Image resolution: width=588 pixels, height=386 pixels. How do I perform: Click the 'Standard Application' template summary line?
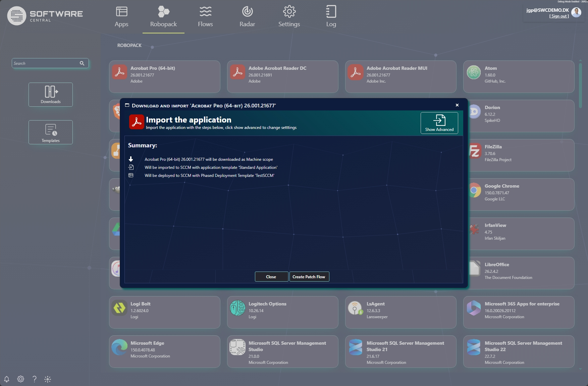[x=211, y=167]
